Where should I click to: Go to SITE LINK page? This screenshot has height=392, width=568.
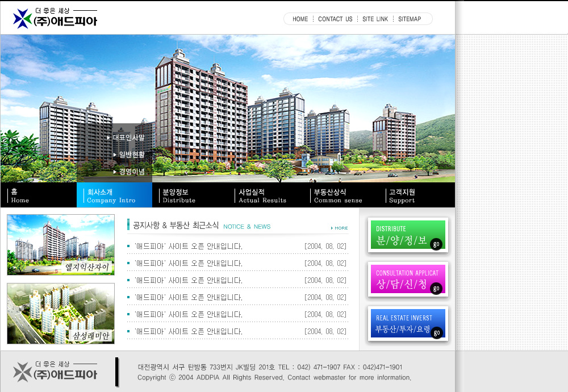[375, 19]
